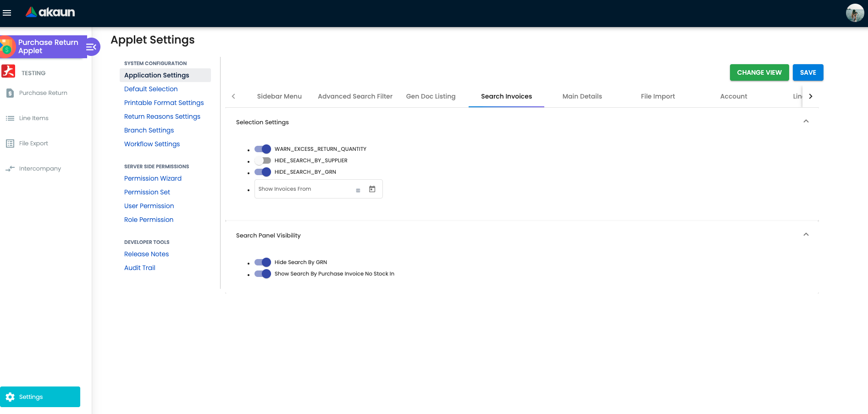Image resolution: width=868 pixels, height=414 pixels.
Task: Open Return Reasons Settings
Action: [162, 116]
